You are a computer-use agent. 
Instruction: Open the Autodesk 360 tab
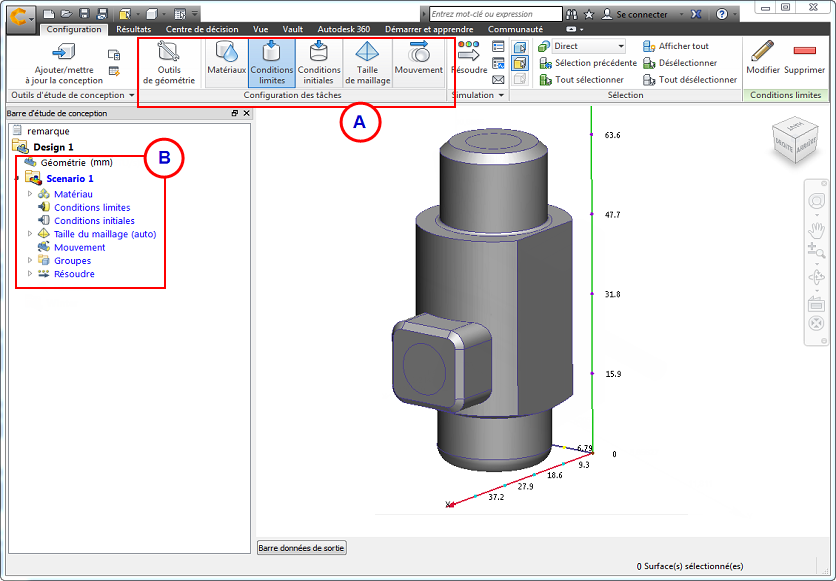pos(344,29)
